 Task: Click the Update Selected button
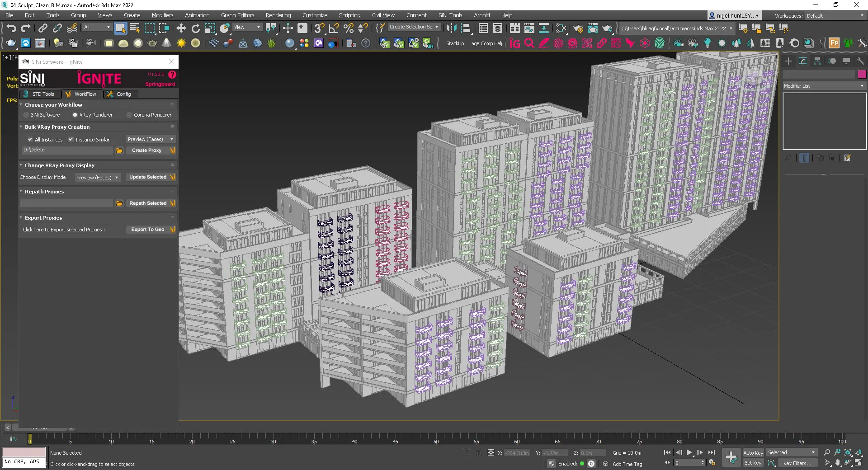pyautogui.click(x=151, y=177)
